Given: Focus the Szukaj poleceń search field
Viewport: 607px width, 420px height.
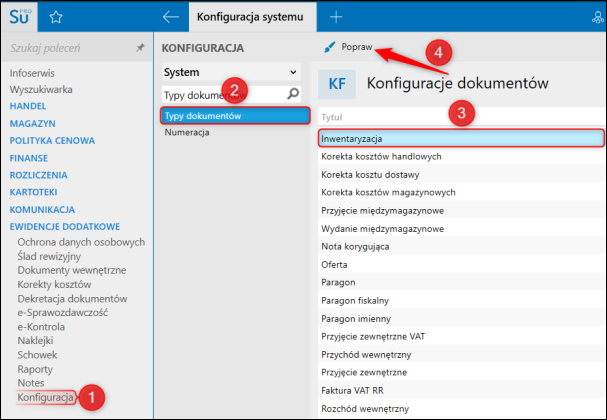Looking at the screenshot, I should 72,48.
